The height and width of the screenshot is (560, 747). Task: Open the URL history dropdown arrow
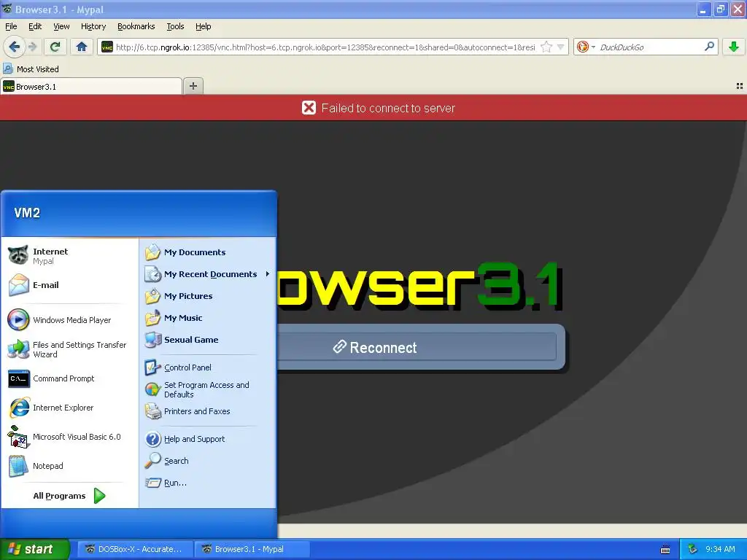[x=561, y=47]
